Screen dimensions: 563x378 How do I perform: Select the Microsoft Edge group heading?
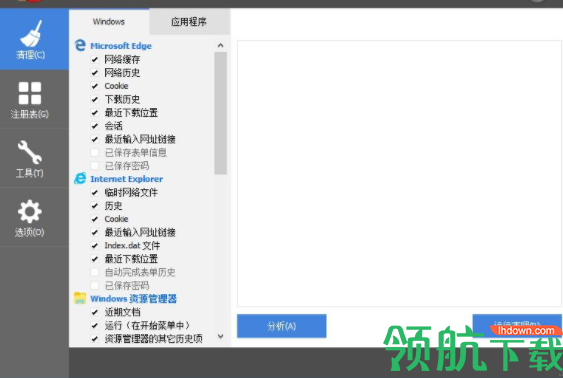tap(121, 46)
